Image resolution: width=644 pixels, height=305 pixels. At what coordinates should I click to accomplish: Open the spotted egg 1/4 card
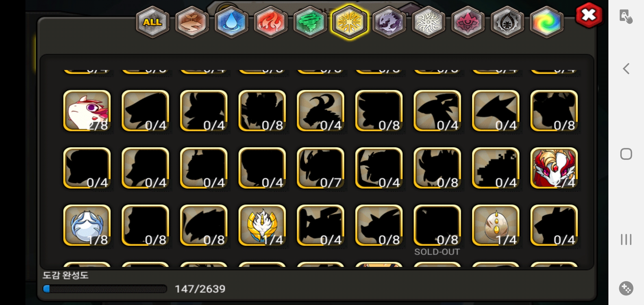496,225
